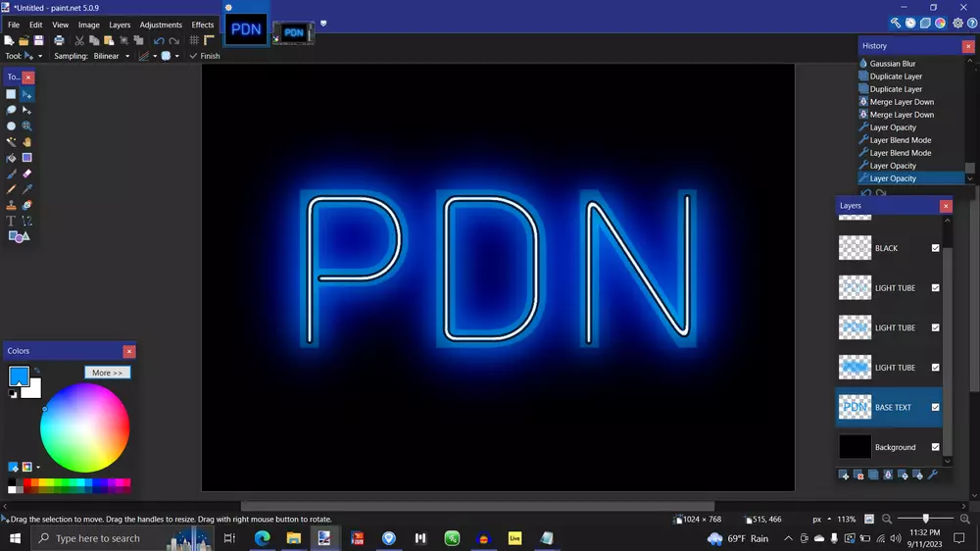Open Layer Properties wrench icon

tap(933, 476)
